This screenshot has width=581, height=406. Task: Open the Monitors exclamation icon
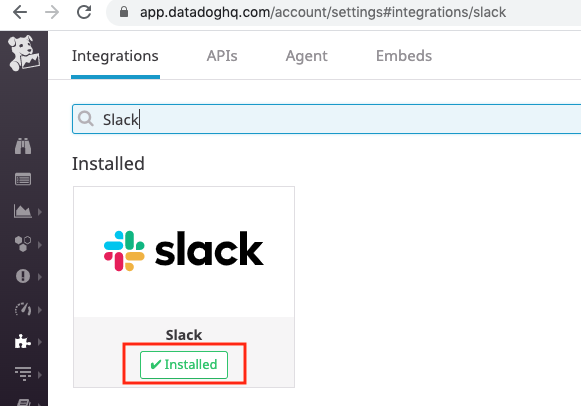23,276
